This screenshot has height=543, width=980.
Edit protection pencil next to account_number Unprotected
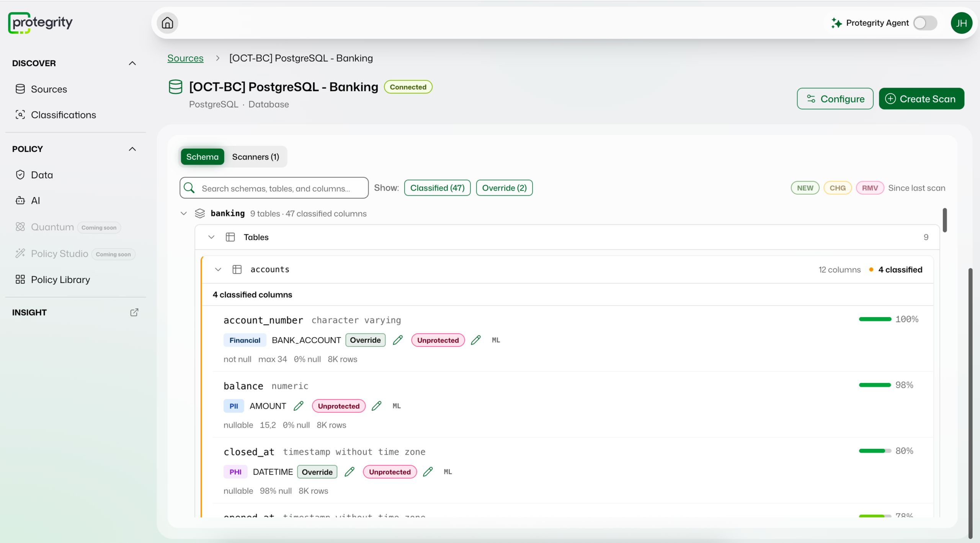click(476, 340)
